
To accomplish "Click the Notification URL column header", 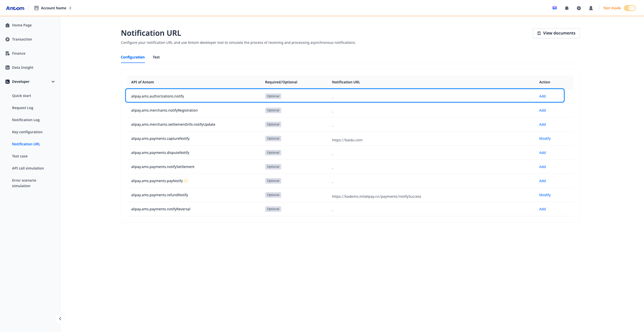I will [x=346, y=82].
